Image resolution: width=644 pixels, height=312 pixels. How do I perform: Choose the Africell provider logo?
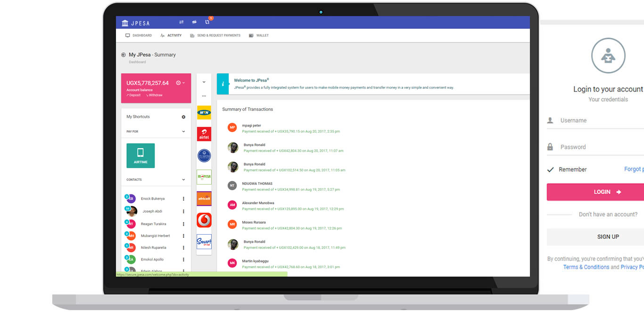(x=204, y=199)
